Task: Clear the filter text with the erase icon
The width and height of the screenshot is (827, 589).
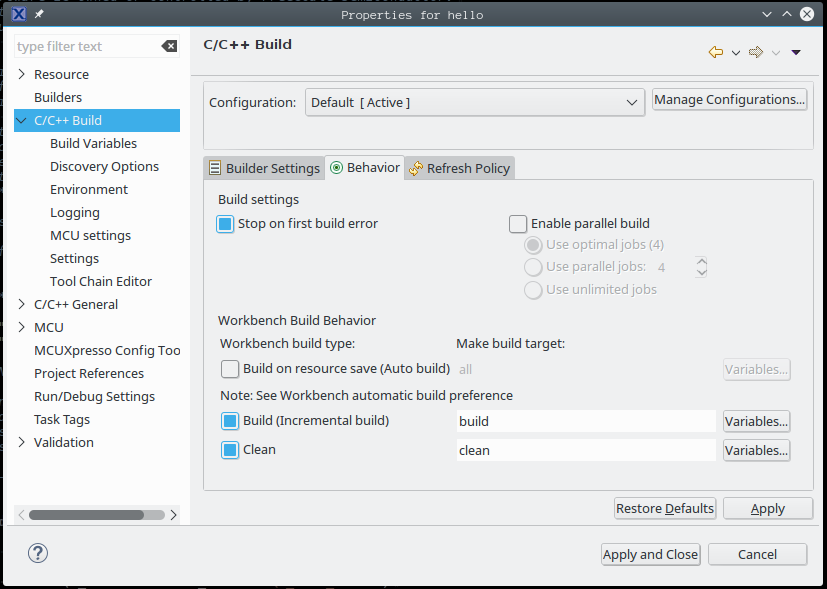Action: point(169,46)
